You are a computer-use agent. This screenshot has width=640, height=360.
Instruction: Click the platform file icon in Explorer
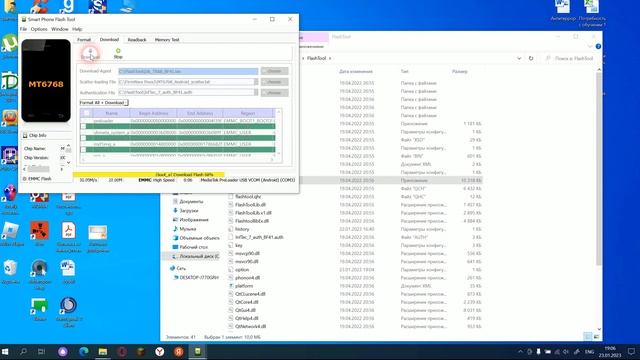[231, 286]
